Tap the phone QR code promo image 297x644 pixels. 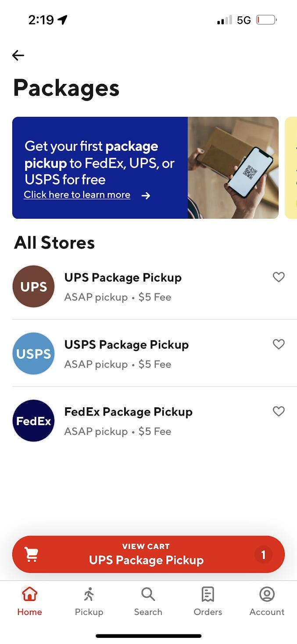[x=233, y=167]
